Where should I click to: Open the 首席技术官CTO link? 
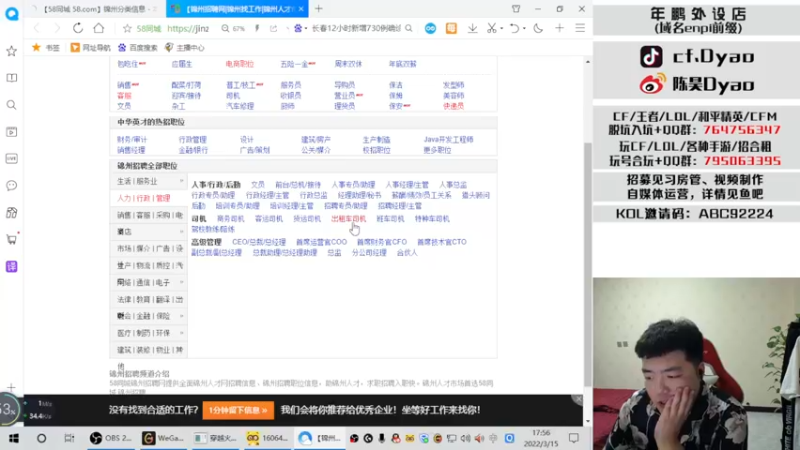pos(442,242)
